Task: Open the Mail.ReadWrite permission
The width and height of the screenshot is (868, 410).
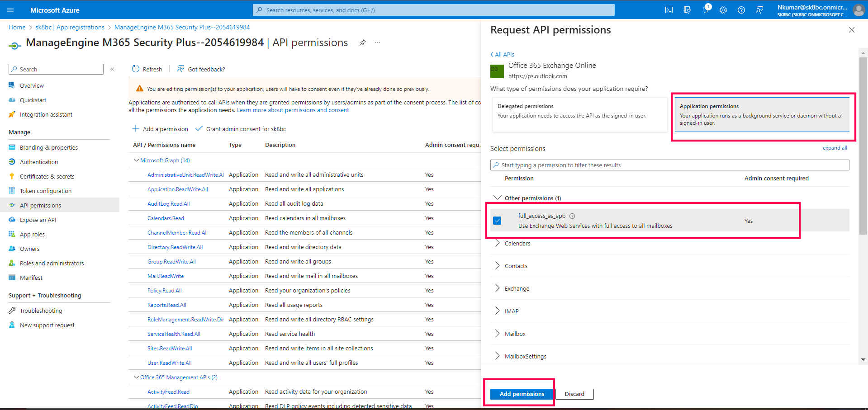Action: click(166, 276)
